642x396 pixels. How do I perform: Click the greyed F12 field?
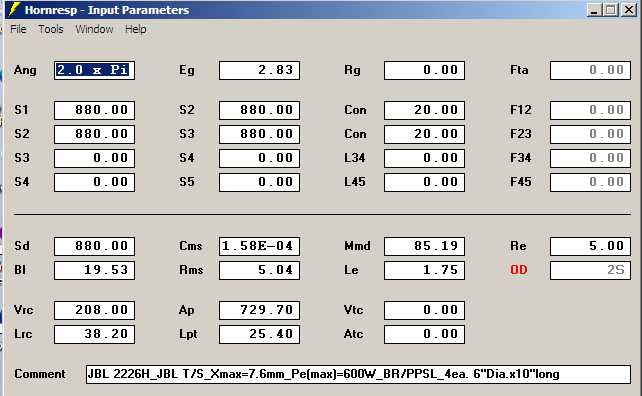click(590, 110)
